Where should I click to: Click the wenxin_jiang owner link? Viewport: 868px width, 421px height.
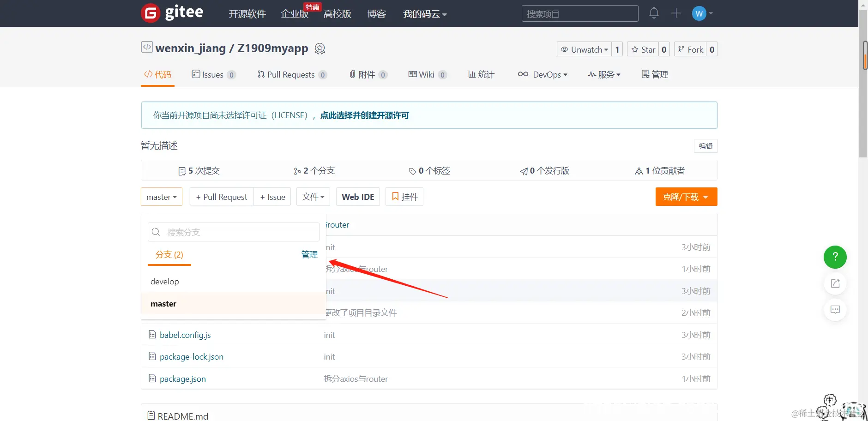point(191,48)
